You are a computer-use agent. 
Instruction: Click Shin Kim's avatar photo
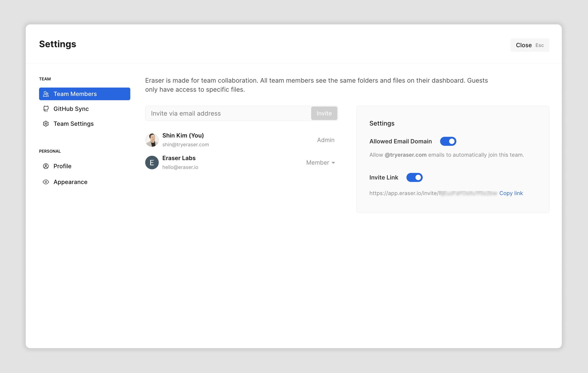[x=152, y=140]
